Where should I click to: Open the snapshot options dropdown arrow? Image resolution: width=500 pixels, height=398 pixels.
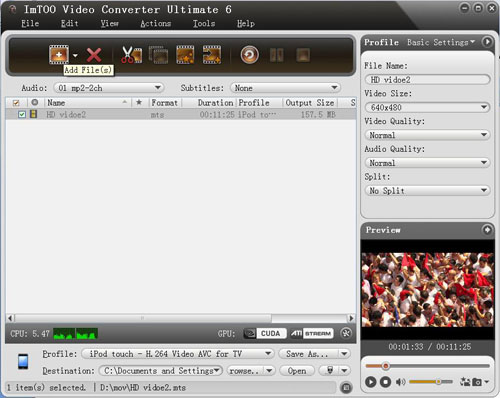(487, 382)
